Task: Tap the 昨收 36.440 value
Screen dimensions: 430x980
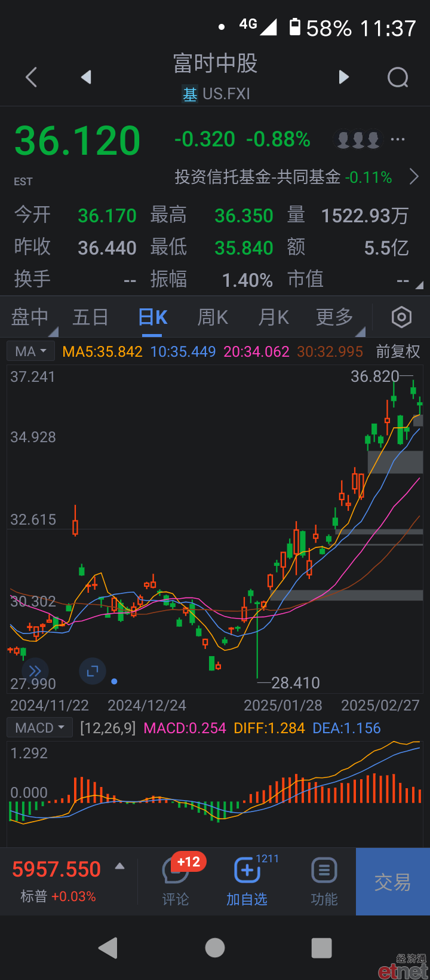Action: [x=107, y=247]
